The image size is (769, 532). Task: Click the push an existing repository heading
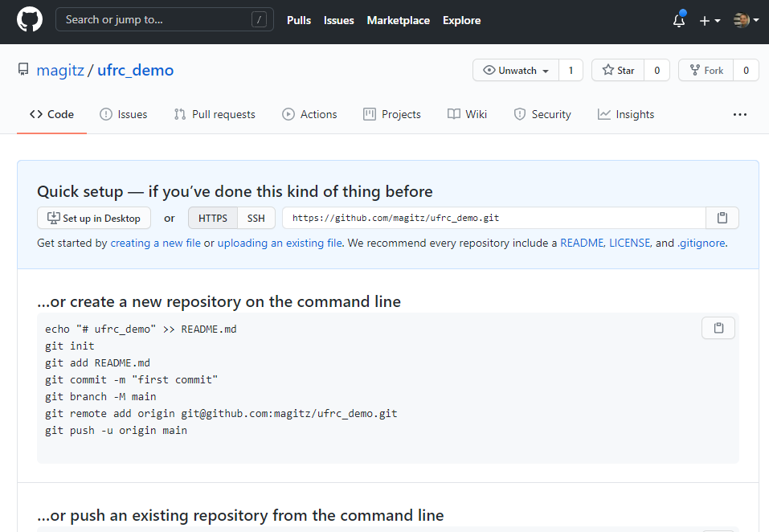(x=240, y=515)
